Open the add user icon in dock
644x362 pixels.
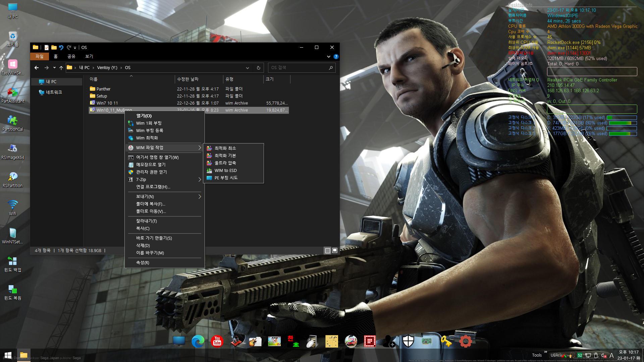389,341
